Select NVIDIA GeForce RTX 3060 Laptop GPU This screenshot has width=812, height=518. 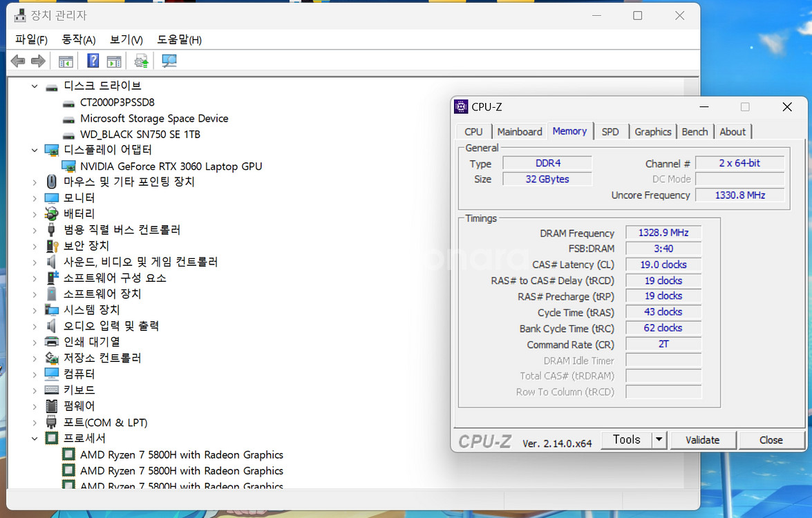(x=171, y=166)
